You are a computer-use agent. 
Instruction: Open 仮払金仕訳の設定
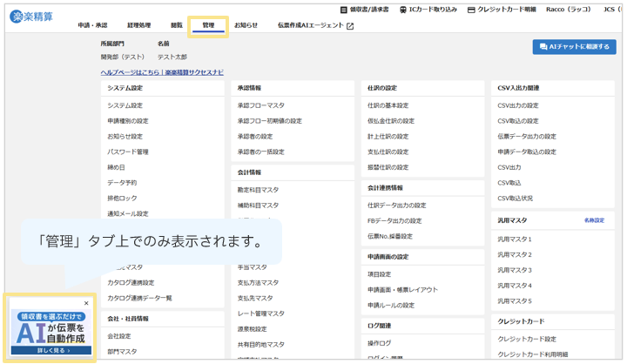391,121
